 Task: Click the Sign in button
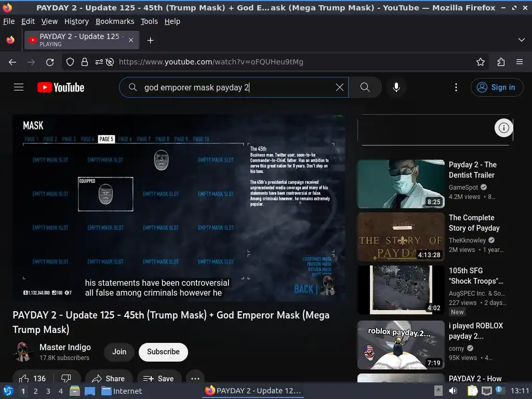(497, 87)
